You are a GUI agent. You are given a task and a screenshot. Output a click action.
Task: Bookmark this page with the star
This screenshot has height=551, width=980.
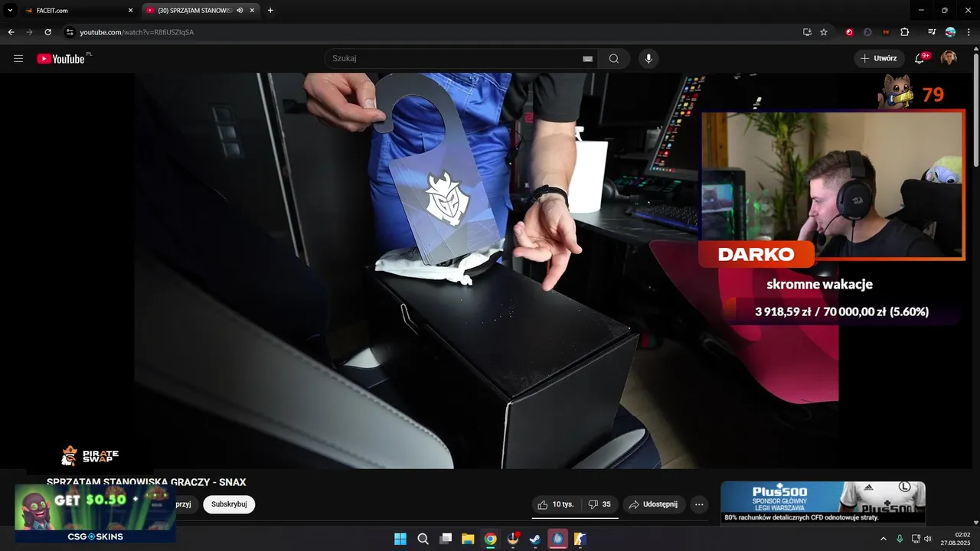coord(824,32)
